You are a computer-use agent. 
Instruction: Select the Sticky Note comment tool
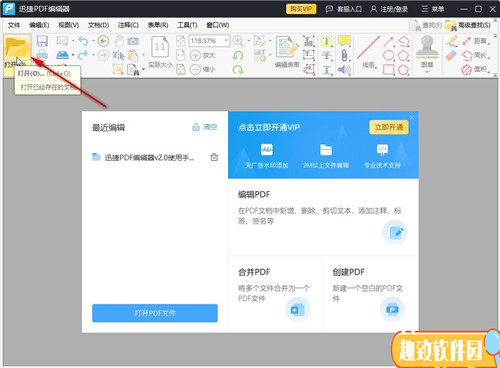[x=344, y=41]
